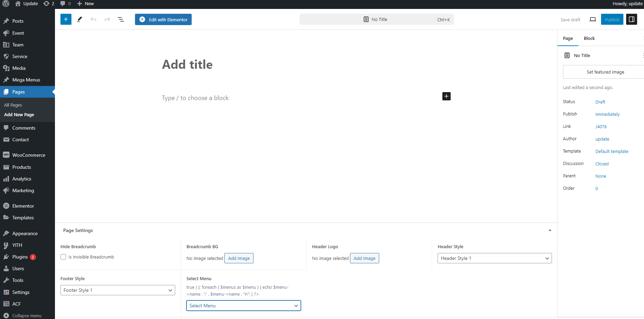Open the Header Style 1 dropdown
The image size is (644, 319).
pyautogui.click(x=494, y=258)
